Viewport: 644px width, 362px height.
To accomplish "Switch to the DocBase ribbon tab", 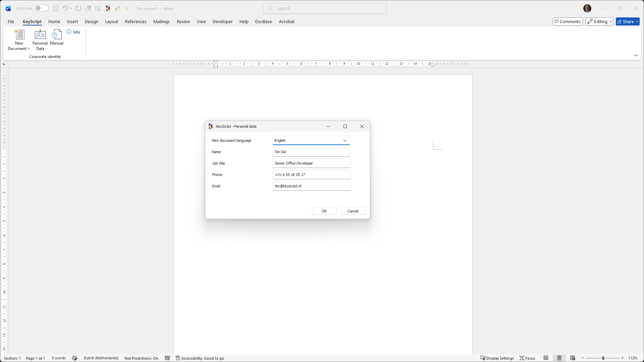I will click(x=263, y=21).
